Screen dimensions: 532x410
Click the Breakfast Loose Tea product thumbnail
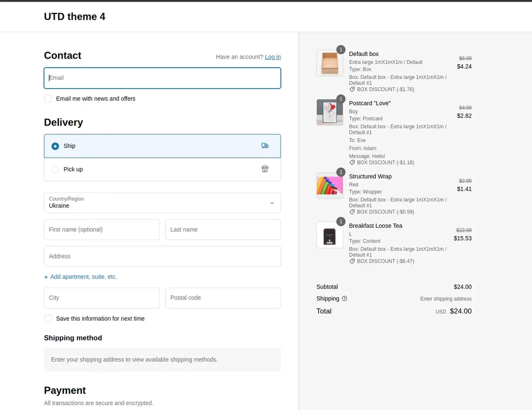[330, 235]
